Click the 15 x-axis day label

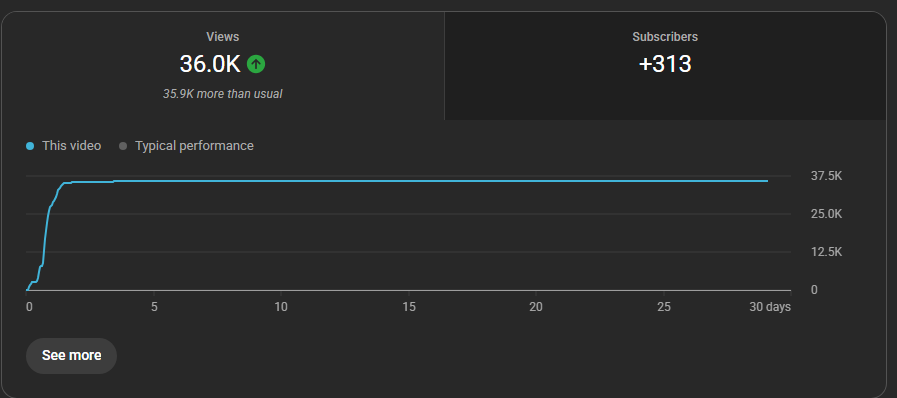tap(408, 307)
